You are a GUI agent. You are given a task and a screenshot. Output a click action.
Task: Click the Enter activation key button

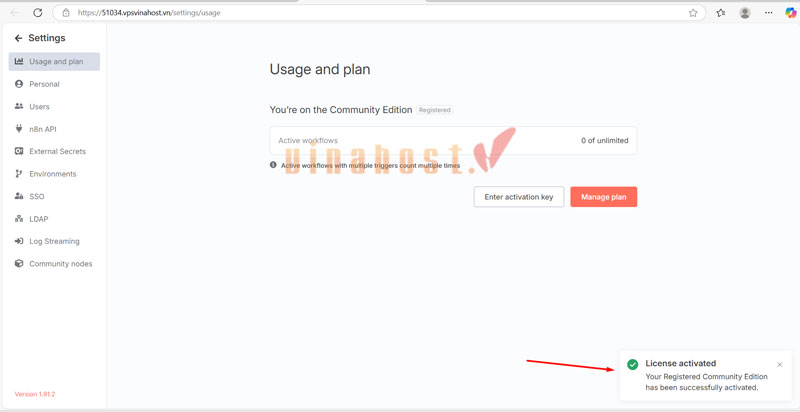[519, 197]
